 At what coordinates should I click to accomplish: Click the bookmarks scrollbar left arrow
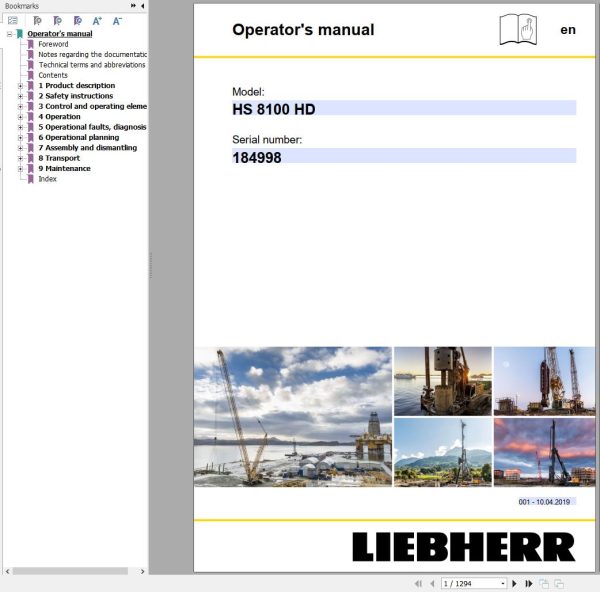[7, 571]
